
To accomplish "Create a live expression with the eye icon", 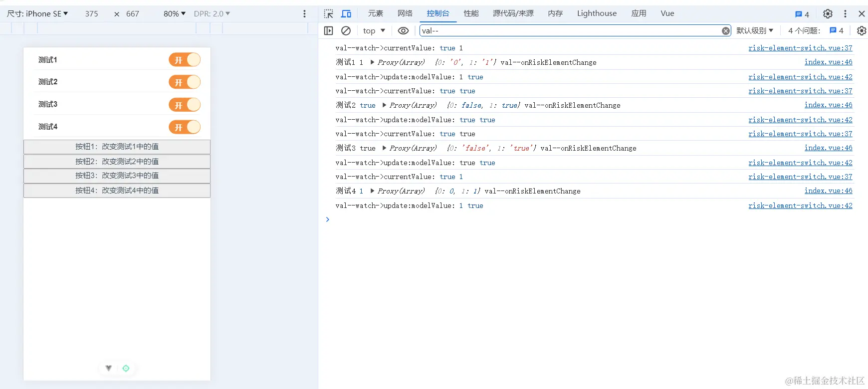I will [403, 31].
